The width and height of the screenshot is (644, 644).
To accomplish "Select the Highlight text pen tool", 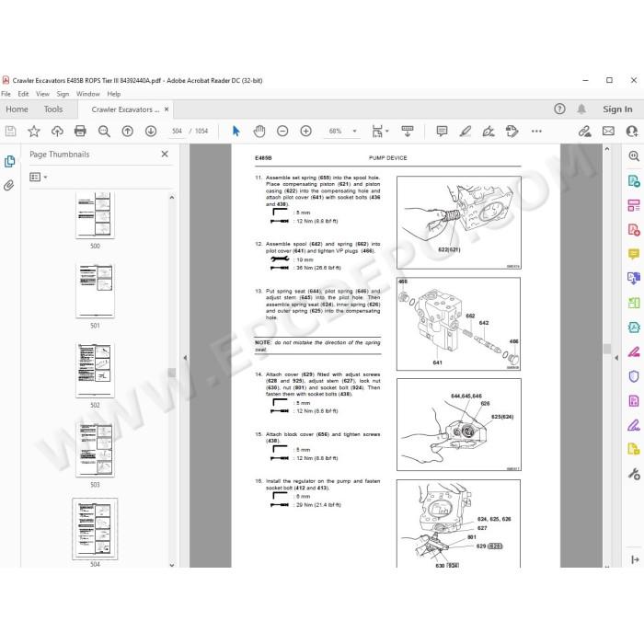I will pos(466,131).
